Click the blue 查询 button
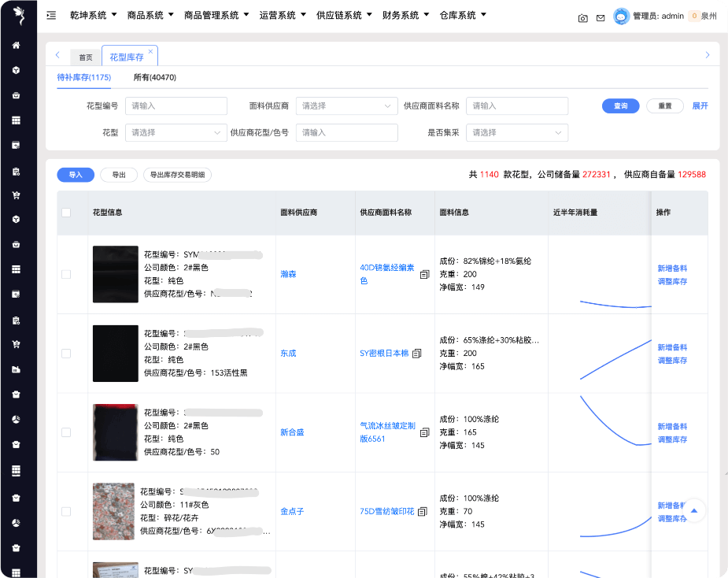728x578 pixels. coord(620,106)
